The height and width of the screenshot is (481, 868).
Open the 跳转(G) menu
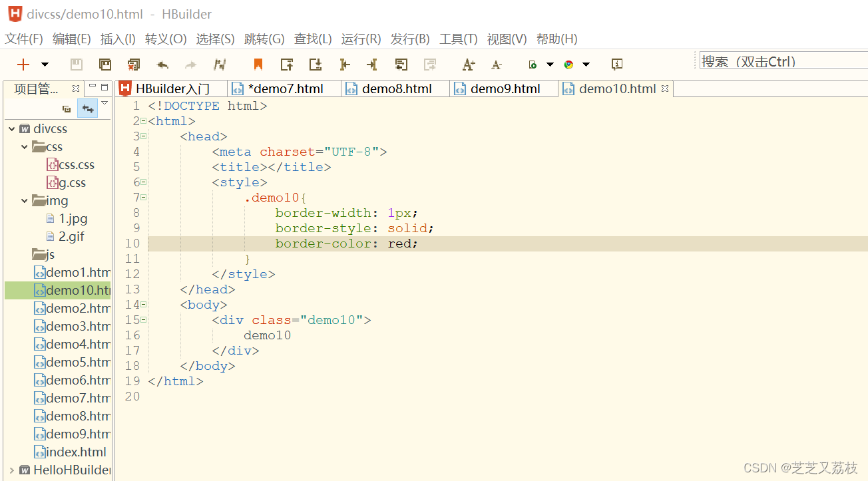pos(264,39)
